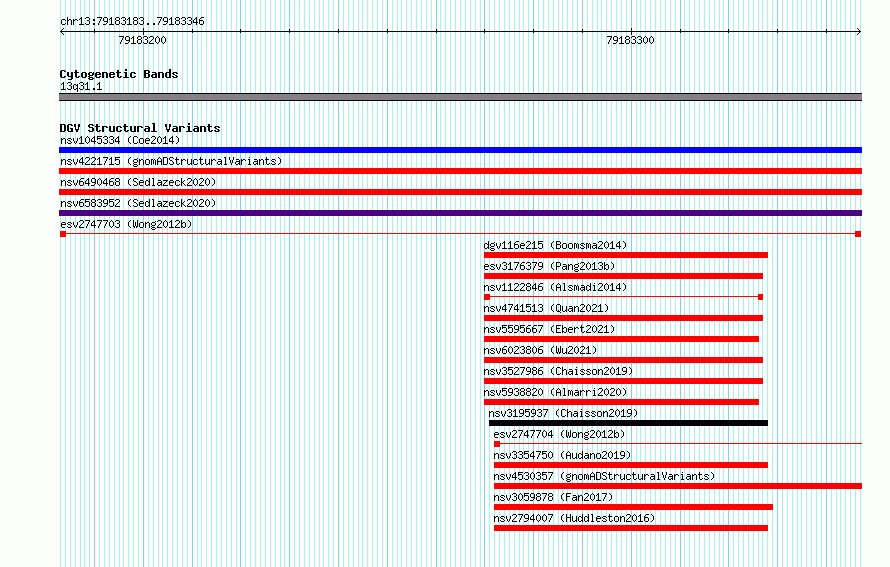Open nsv5595667 (Ebert2021) label
This screenshot has height=567, width=890.
coord(549,329)
